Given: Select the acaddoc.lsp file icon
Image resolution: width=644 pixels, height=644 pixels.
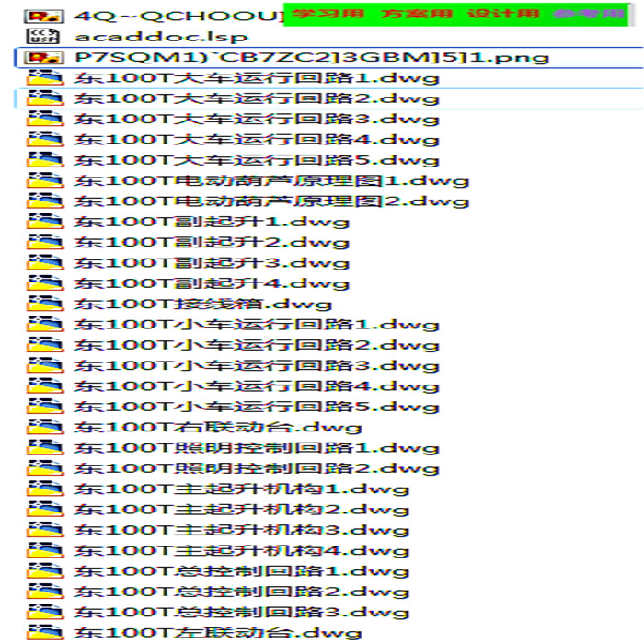Looking at the screenshot, I should 43,37.
